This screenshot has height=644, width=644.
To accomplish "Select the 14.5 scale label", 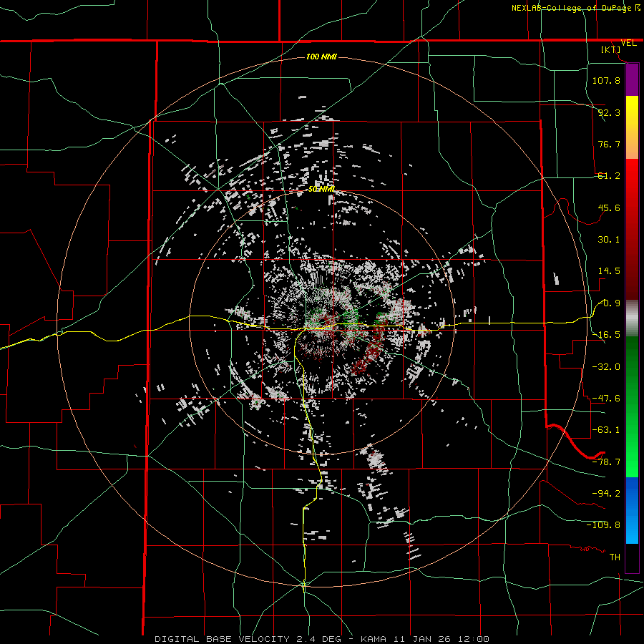I will pyautogui.click(x=609, y=271).
